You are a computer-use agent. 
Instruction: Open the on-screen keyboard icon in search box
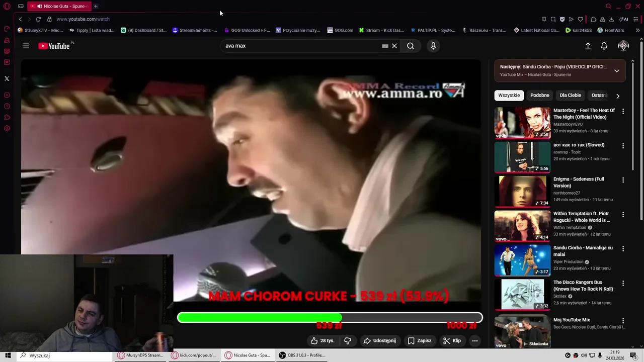[x=385, y=46]
